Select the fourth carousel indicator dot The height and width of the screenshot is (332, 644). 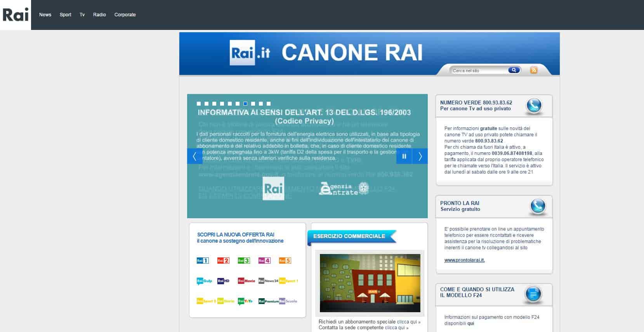coord(222,104)
